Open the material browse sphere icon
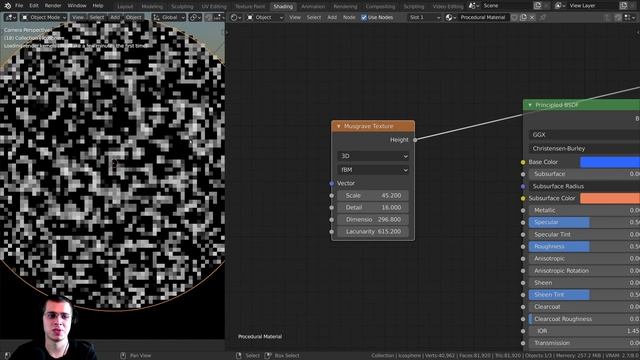Image resolution: width=640 pixels, height=360 pixels. (x=451, y=18)
